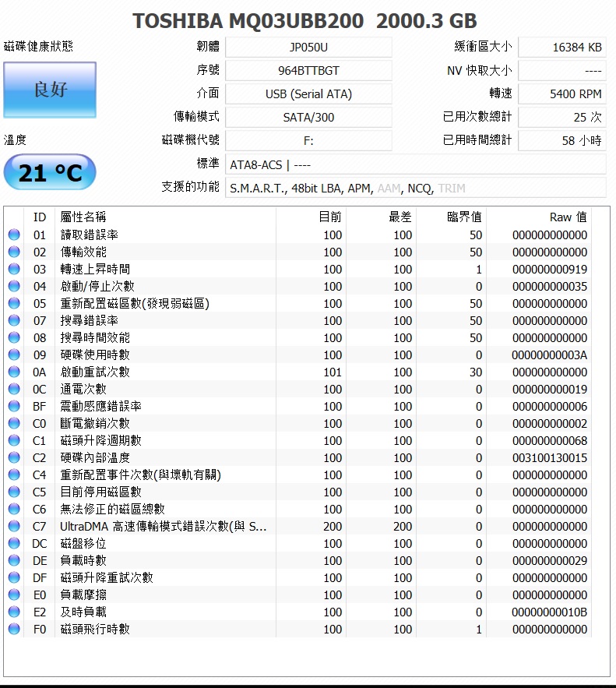
Task: Click the blue orb for 目前停用磁區數
Action: coord(14,492)
